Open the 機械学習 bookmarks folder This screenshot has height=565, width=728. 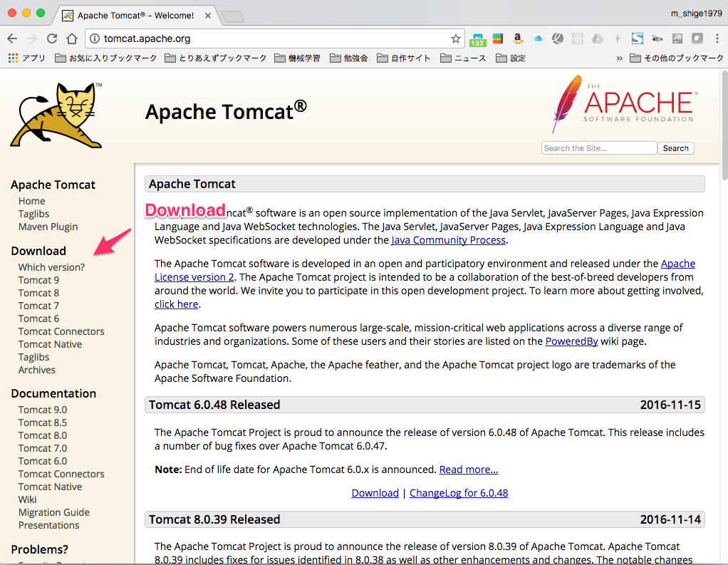(x=300, y=58)
